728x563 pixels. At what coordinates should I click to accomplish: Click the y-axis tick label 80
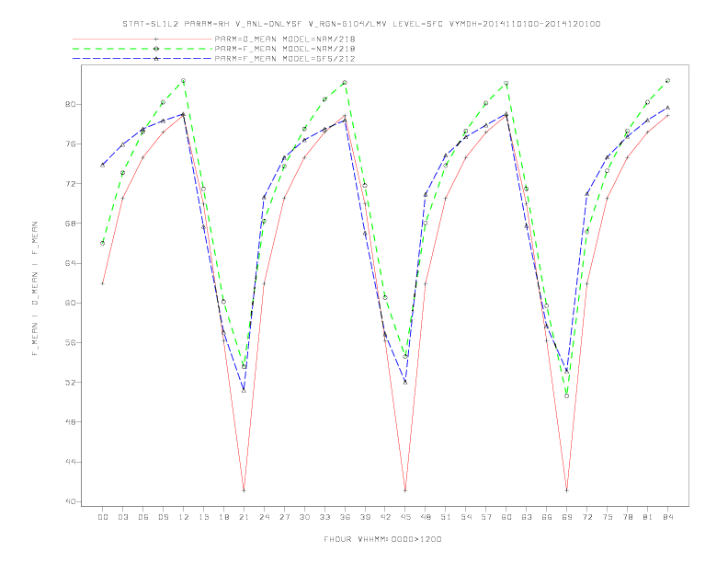click(x=70, y=104)
